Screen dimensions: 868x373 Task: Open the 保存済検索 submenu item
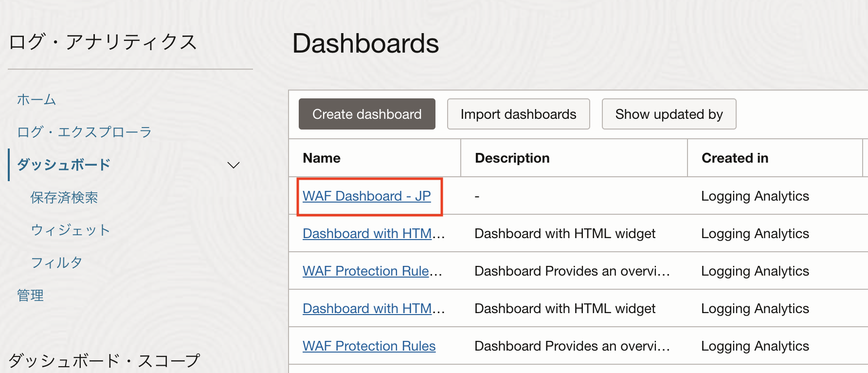click(64, 197)
